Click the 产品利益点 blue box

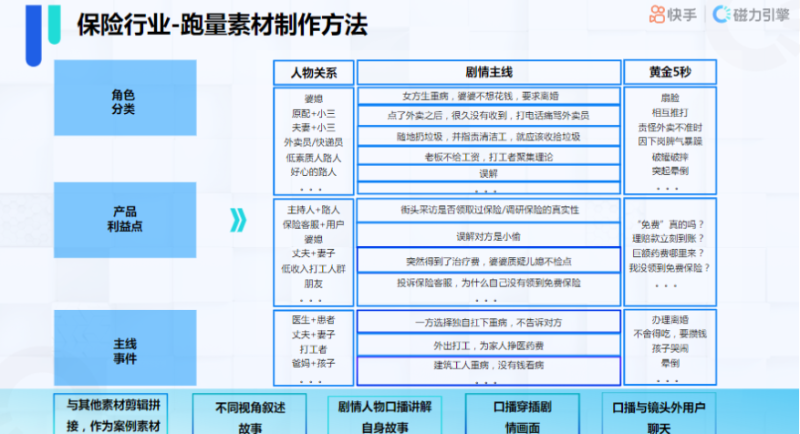pos(125,220)
